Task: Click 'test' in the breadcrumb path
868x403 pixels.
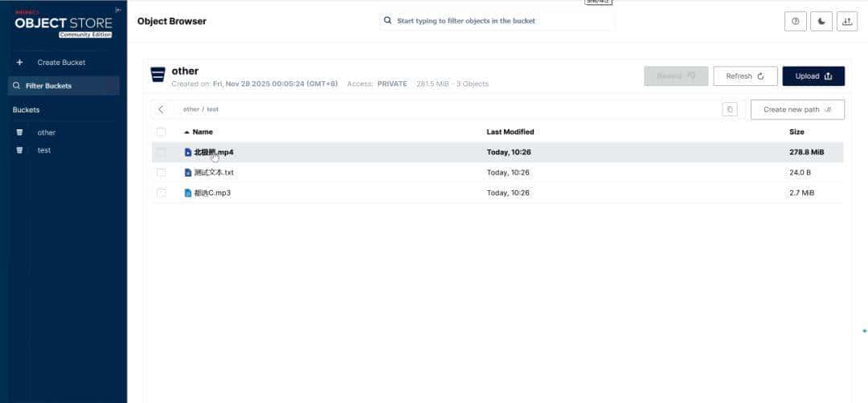Action: (x=212, y=109)
